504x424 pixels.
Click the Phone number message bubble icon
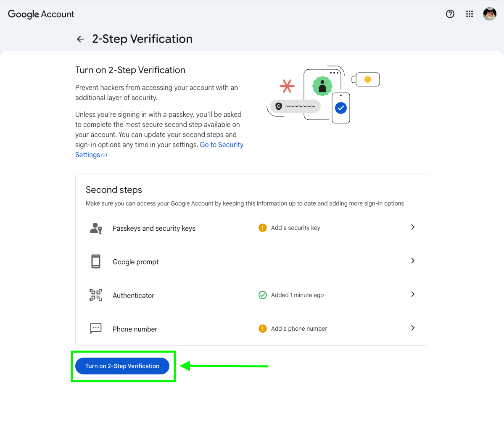point(96,328)
